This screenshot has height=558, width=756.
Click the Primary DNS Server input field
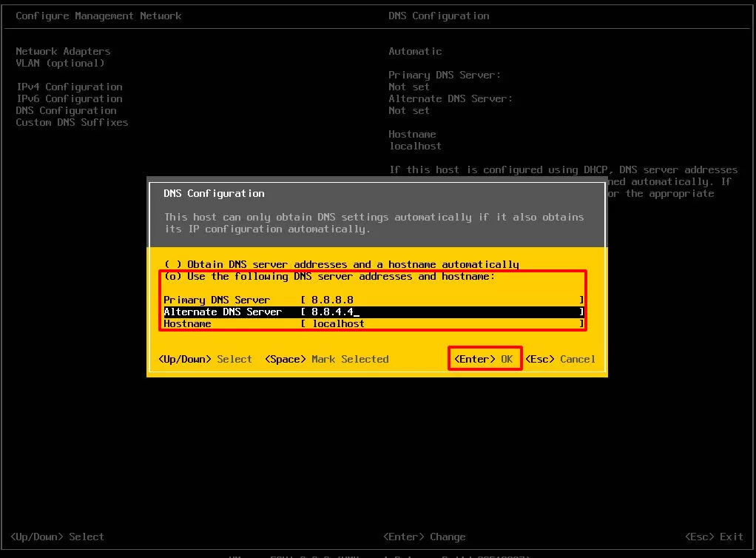pyautogui.click(x=442, y=300)
